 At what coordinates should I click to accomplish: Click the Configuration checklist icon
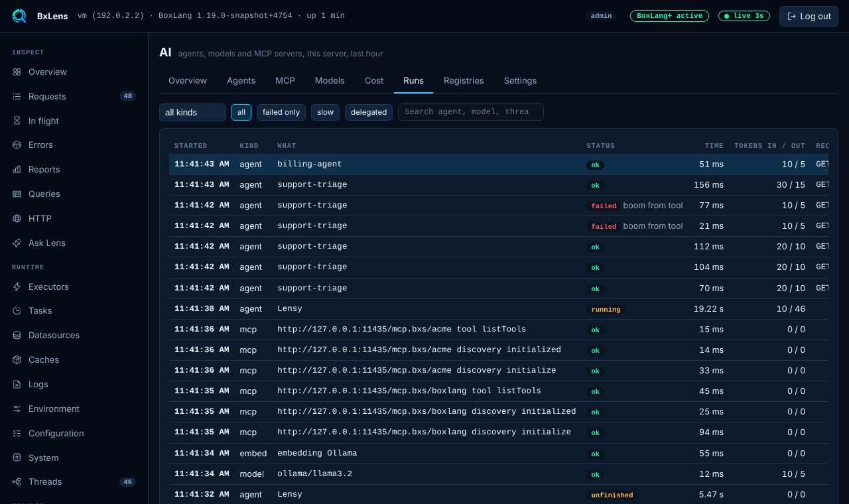(x=17, y=433)
